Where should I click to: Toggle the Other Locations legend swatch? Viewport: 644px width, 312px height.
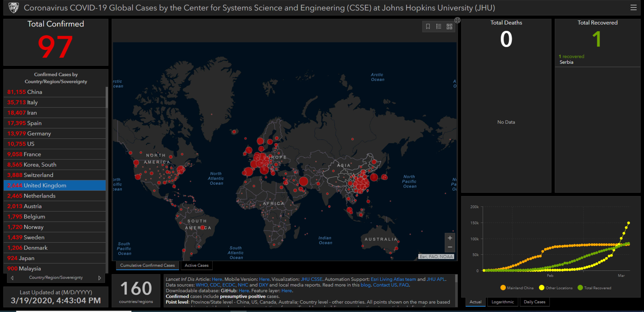542,288
